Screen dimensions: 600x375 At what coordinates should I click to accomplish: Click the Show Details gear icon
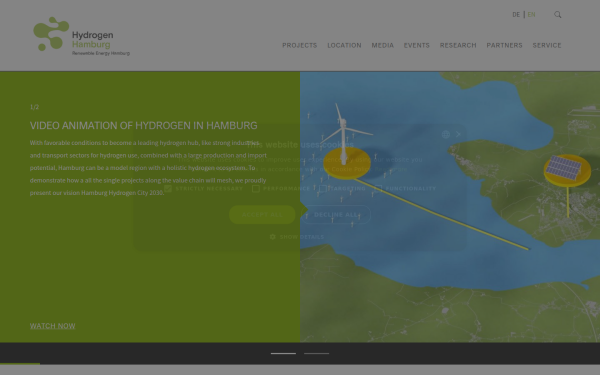(x=272, y=237)
